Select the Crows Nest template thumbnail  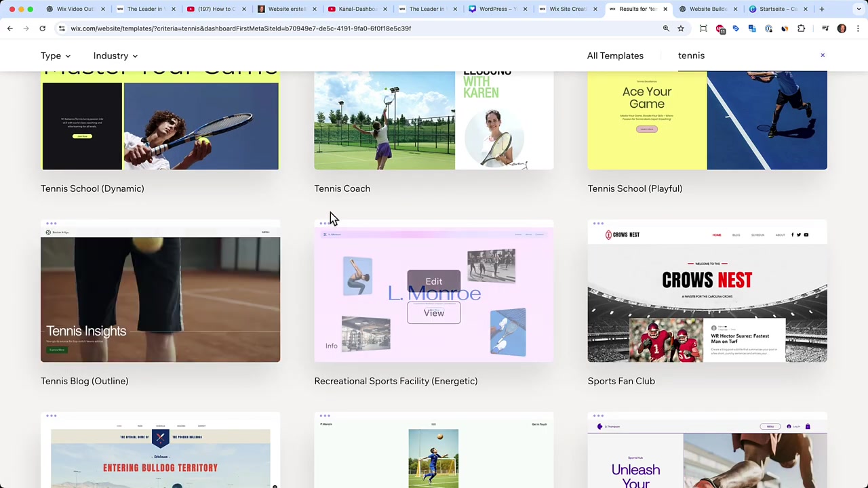(x=707, y=291)
